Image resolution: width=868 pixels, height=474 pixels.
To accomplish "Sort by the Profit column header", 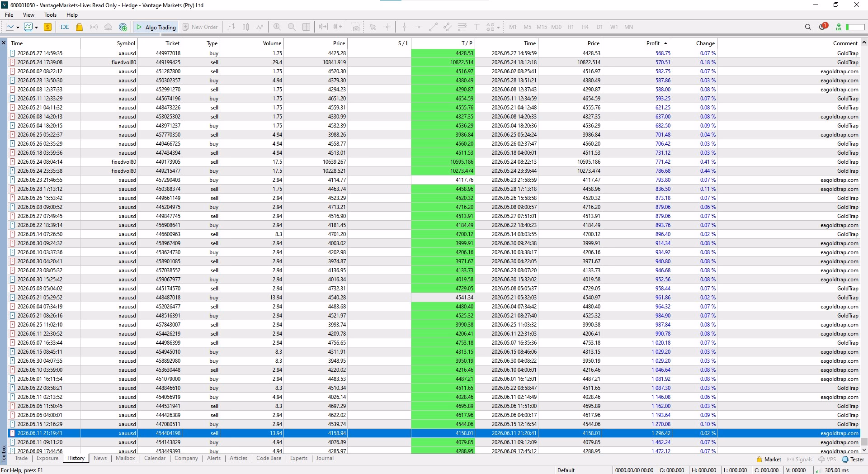I will point(637,43).
